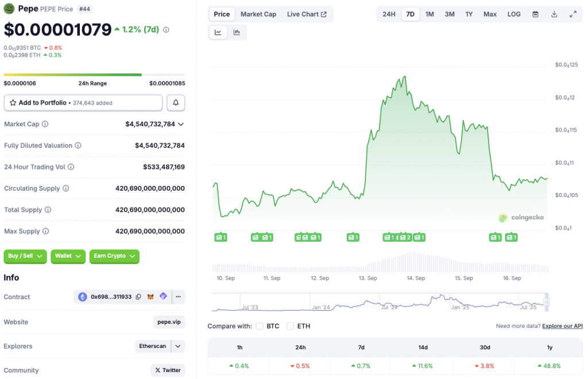588x379 pixels.
Task: Download chart data icon
Action: click(x=554, y=14)
